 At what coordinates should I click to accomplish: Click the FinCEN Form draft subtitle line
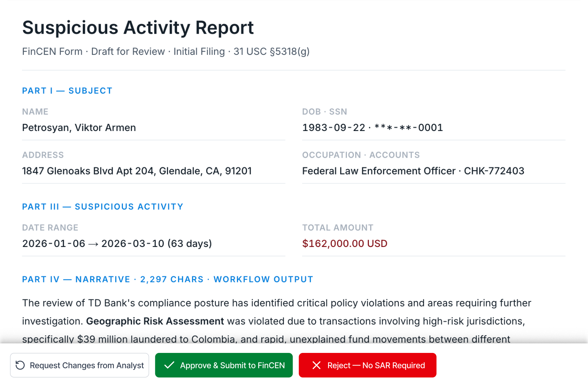point(166,51)
